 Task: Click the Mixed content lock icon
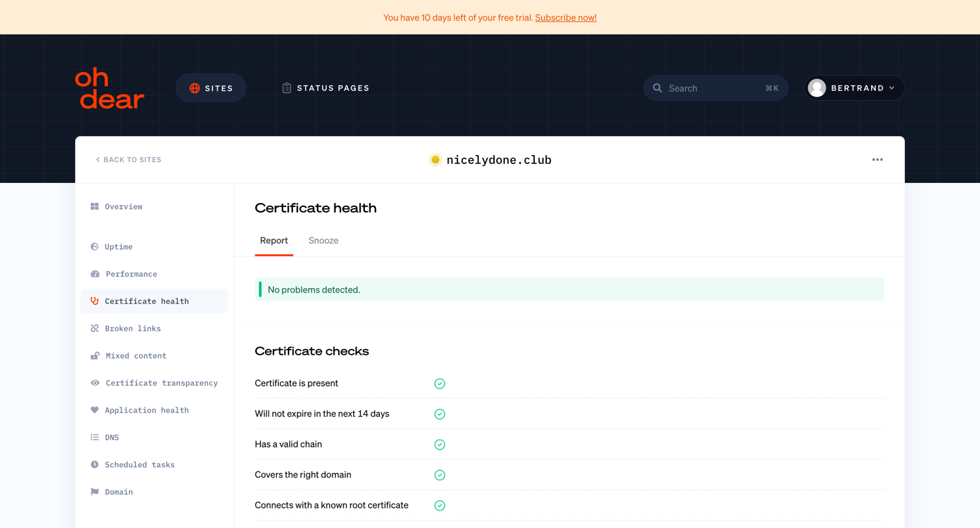click(95, 355)
